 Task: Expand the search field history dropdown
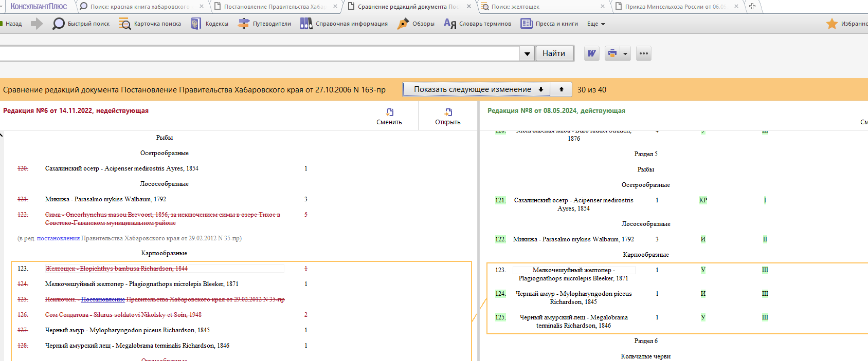pos(527,54)
